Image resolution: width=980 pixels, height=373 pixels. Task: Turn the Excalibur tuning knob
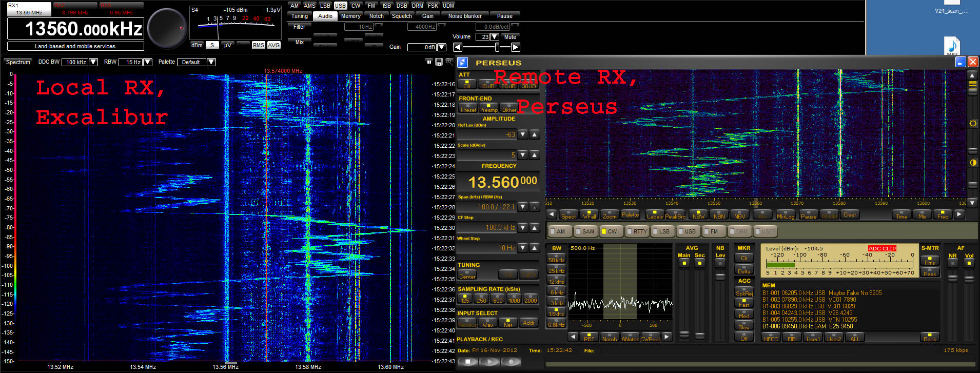pos(167,28)
